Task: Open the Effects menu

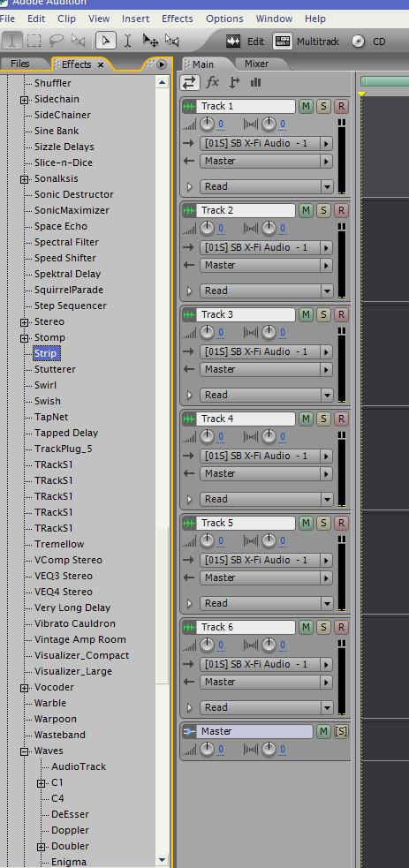Action: (177, 19)
